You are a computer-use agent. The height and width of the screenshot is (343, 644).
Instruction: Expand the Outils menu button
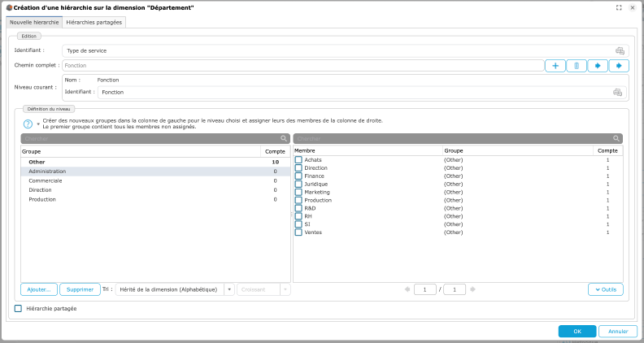click(605, 289)
